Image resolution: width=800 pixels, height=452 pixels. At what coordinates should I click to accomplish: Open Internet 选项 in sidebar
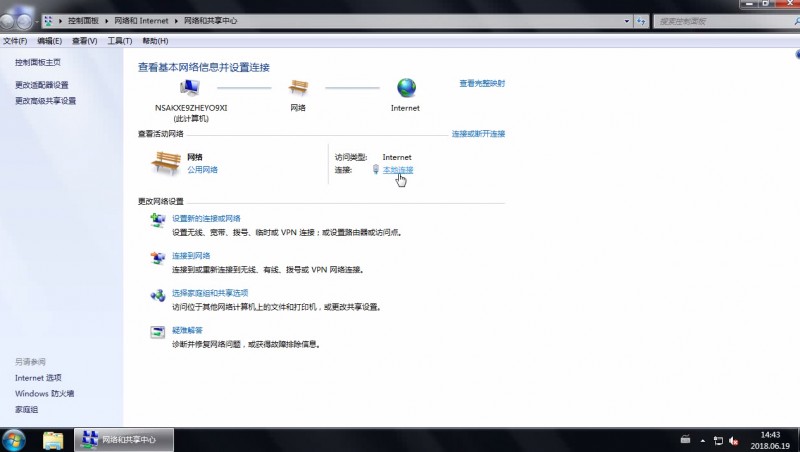pos(38,378)
